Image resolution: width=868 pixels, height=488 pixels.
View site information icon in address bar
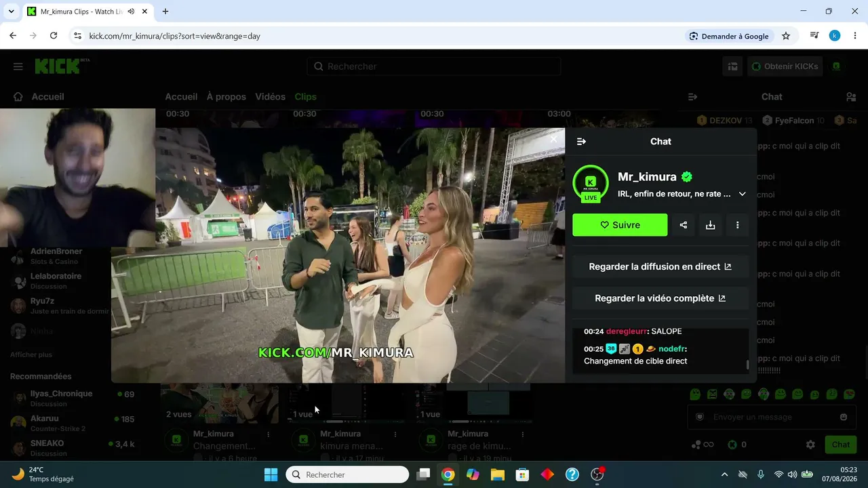tap(77, 36)
